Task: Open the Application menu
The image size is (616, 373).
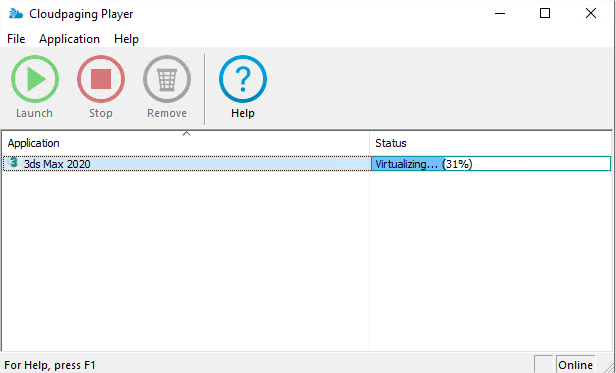Action: click(70, 39)
